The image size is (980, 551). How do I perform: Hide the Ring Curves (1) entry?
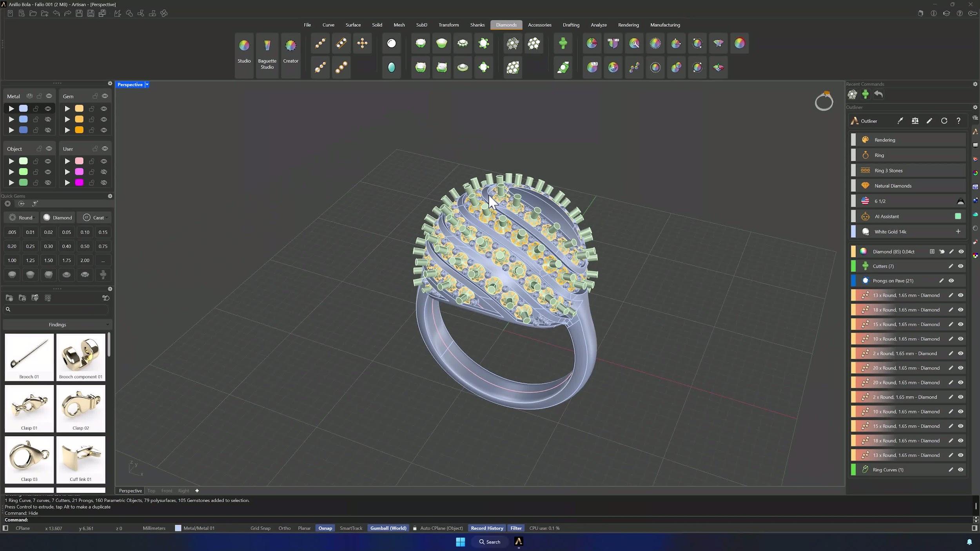click(960, 469)
